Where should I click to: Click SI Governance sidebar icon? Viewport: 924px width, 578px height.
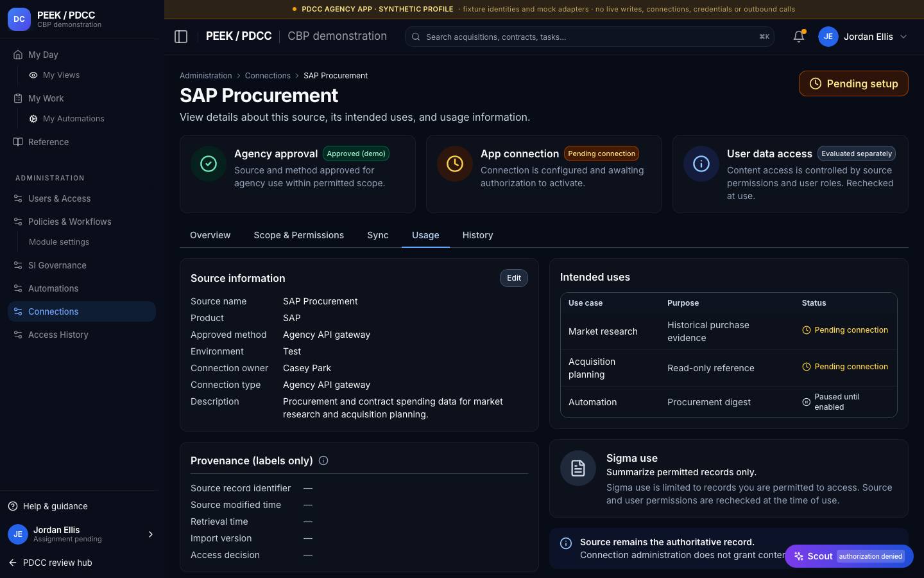18,265
